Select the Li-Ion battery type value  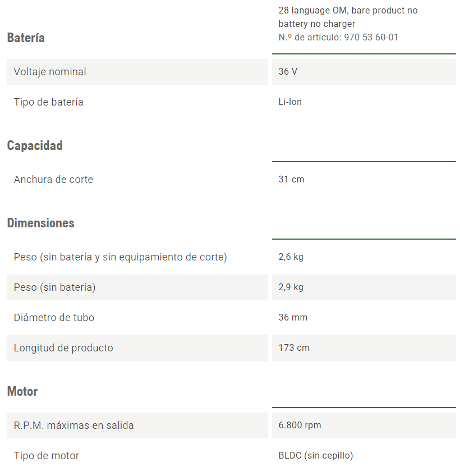290,102
